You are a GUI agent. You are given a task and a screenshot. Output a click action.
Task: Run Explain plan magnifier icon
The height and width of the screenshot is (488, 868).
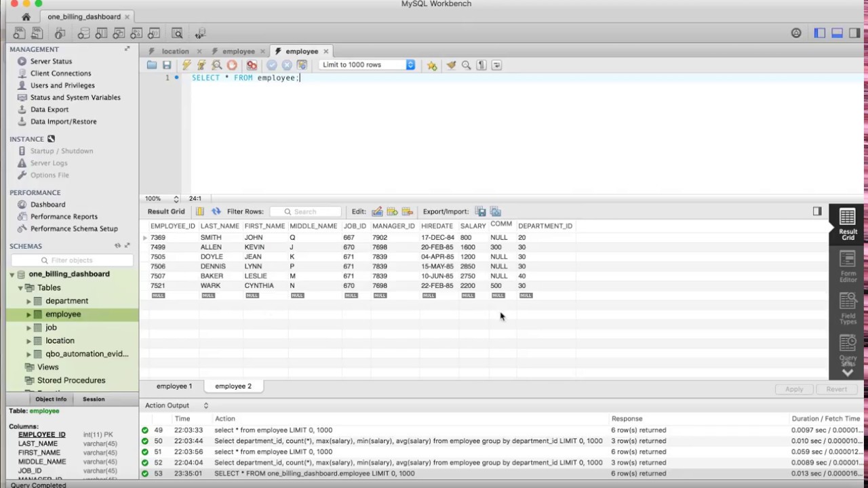pos(217,65)
